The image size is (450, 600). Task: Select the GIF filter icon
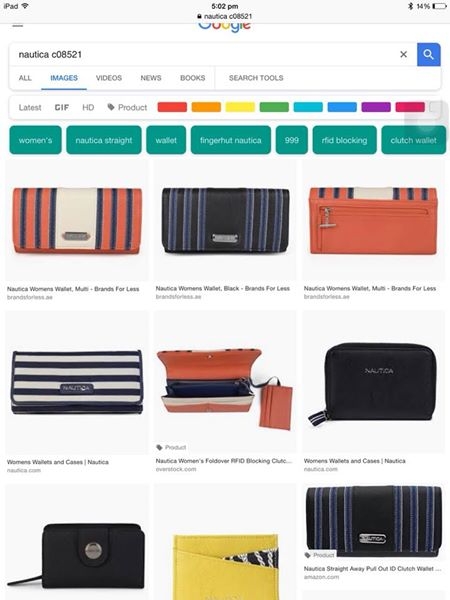[x=62, y=107]
